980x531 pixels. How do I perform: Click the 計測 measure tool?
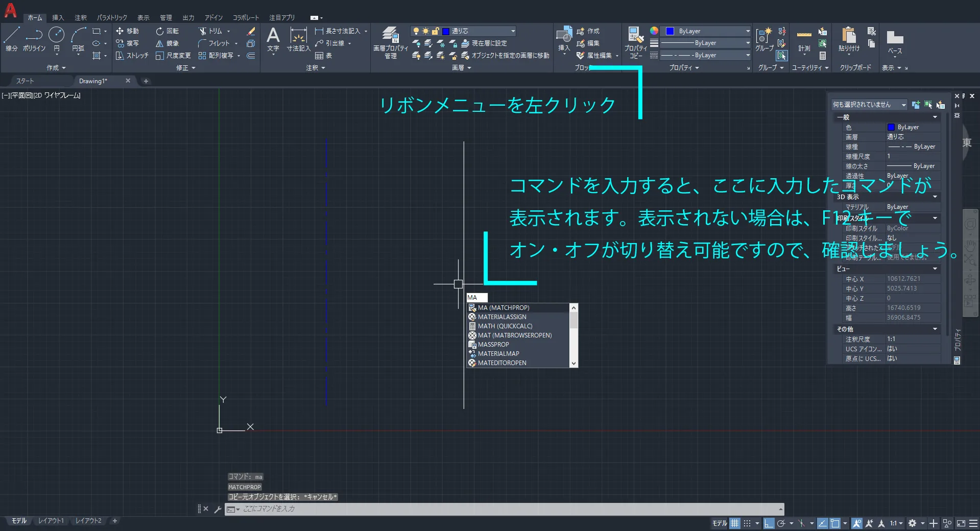pos(804,41)
